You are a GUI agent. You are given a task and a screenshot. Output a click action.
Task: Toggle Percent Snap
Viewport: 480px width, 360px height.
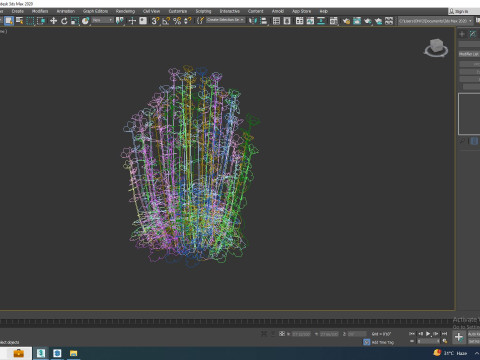(x=177, y=21)
